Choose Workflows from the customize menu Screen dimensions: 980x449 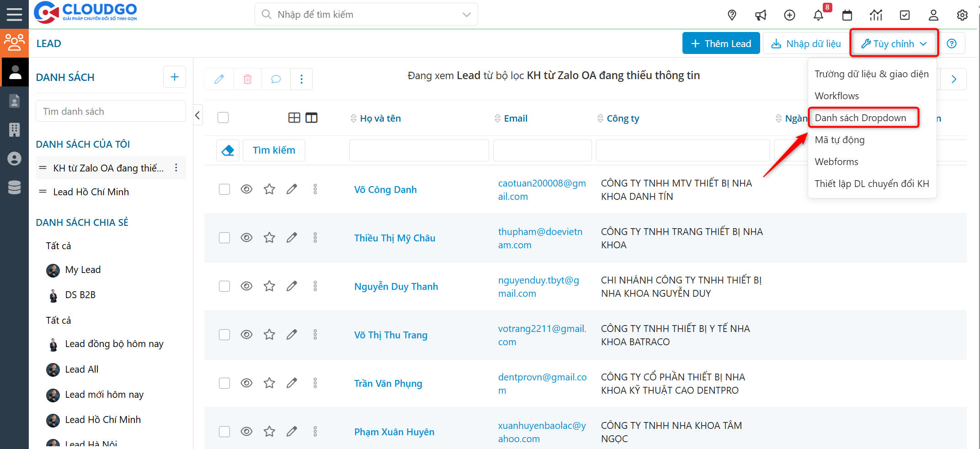836,96
